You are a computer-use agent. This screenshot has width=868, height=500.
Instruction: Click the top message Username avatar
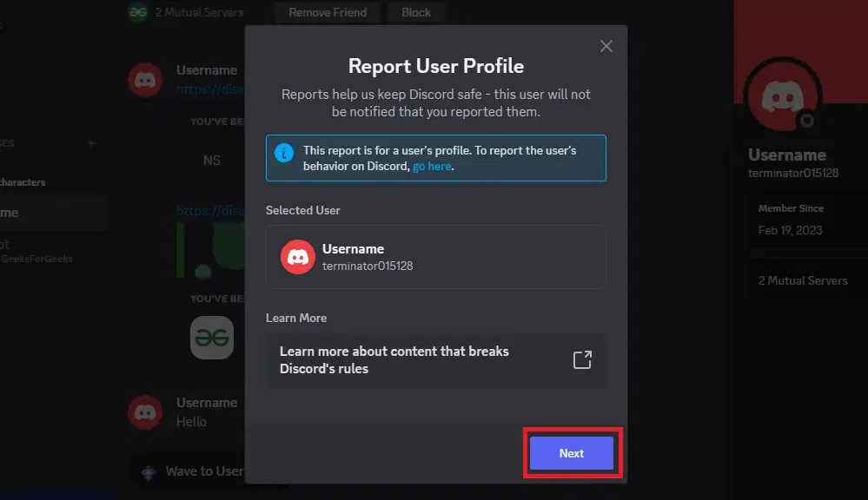pos(145,80)
